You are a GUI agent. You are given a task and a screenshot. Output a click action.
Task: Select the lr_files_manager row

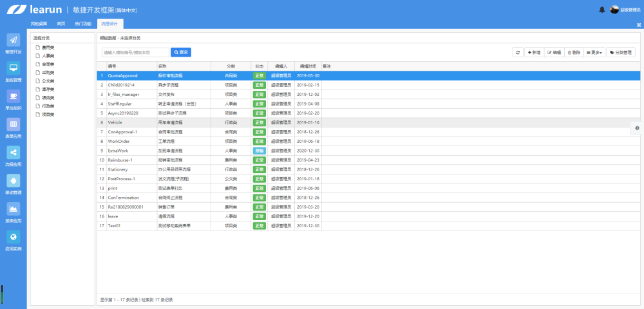(x=368, y=95)
